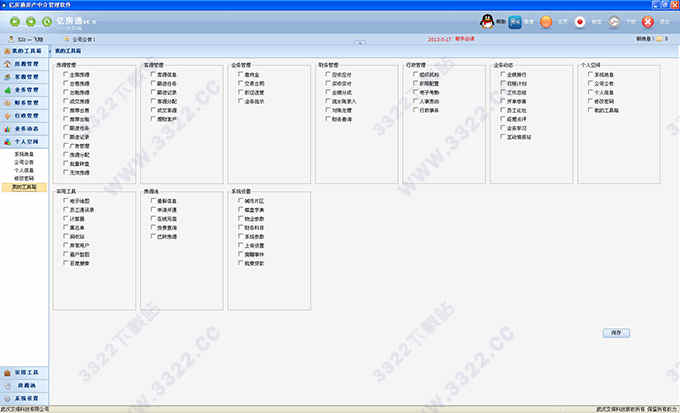Collapse the top header panel arrow
The width and height of the screenshot is (680, 413).
(360, 43)
